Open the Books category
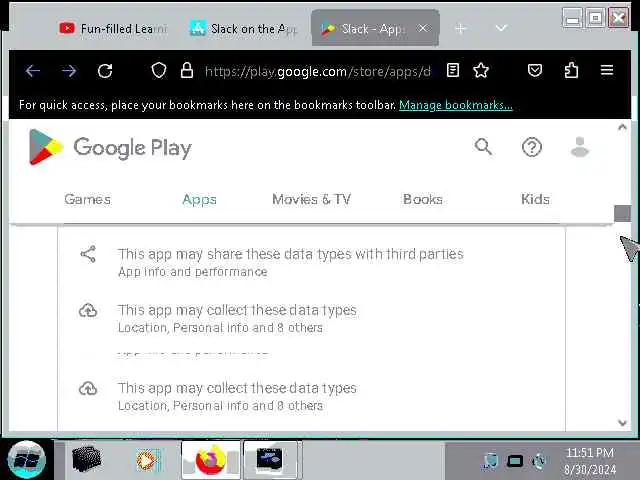 point(423,200)
